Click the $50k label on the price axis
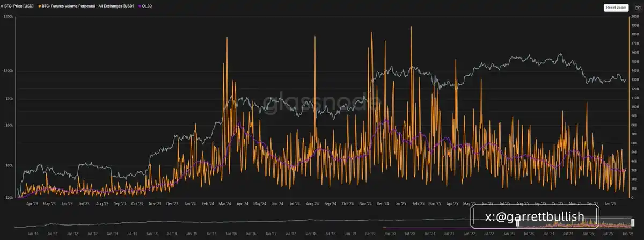Viewport: 644px width, 240px height. 8,125
